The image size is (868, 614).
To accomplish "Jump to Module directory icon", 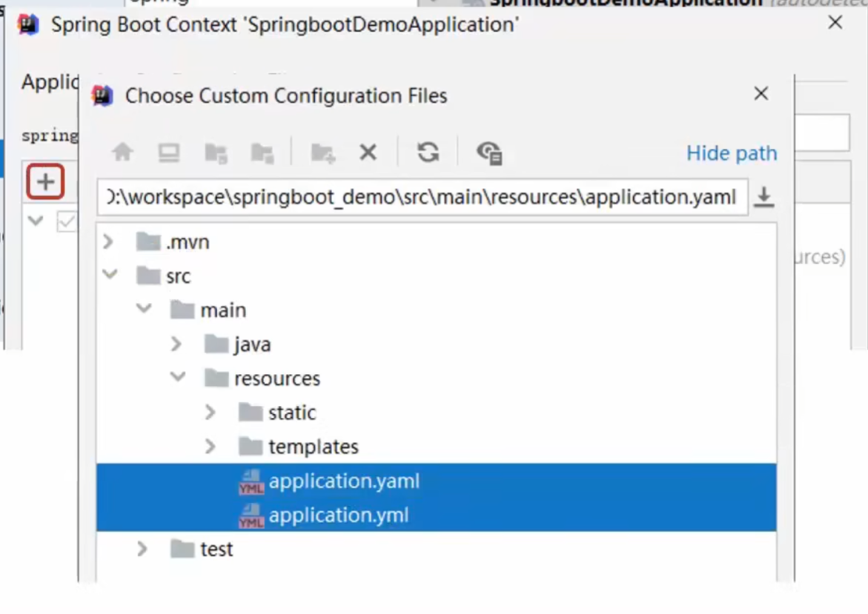I will (262, 152).
